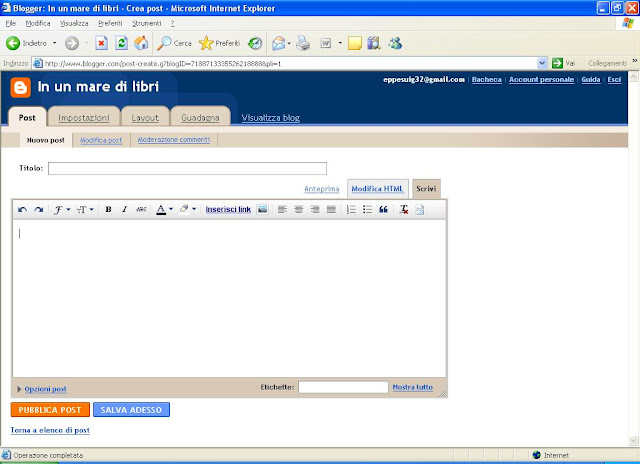The width and height of the screenshot is (640, 464).
Task: Open the history clock icon in toolbar
Action: (x=255, y=43)
